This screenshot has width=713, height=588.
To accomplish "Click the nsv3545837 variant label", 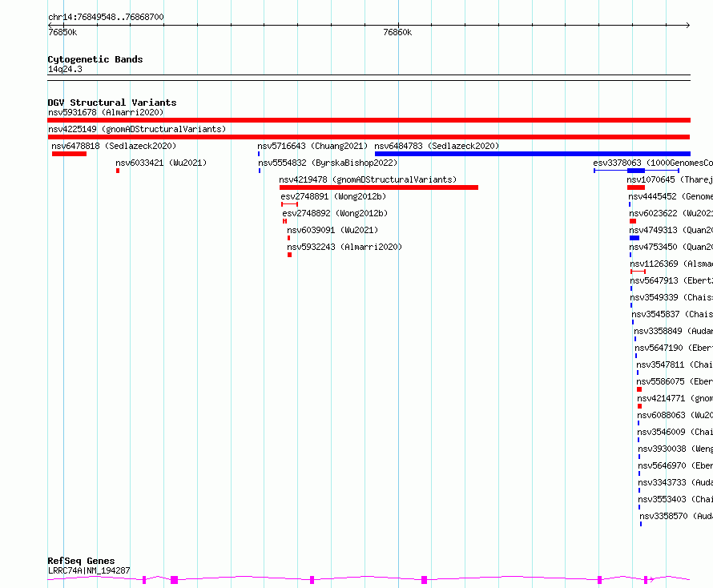I will [x=672, y=314].
